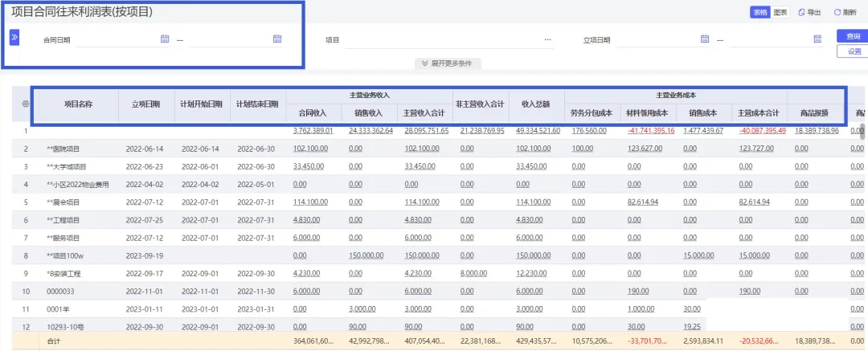Viewport: 868px width, 351px height.
Task: Switch to the 表格 view tab
Action: 759,12
